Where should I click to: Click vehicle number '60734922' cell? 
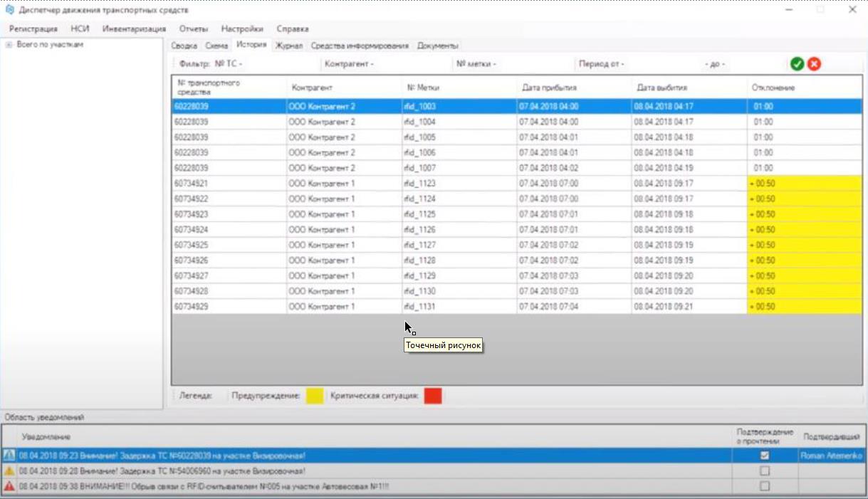click(x=229, y=199)
